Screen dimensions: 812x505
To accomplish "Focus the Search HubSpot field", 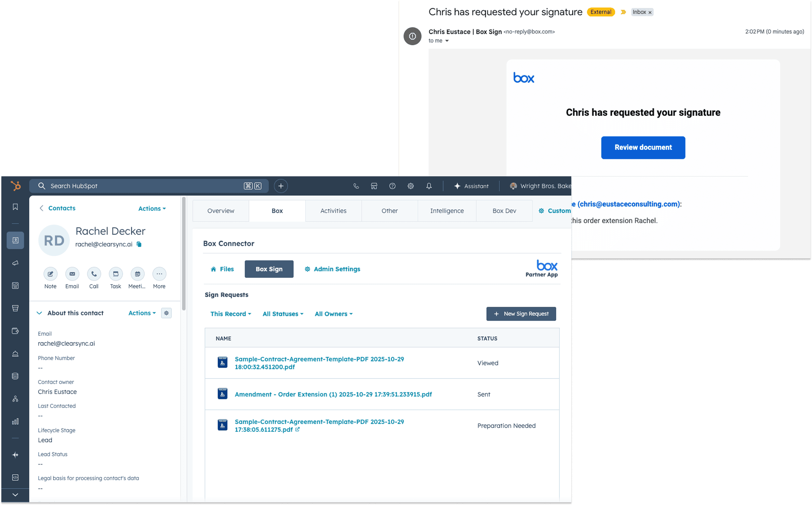I will [x=149, y=186].
